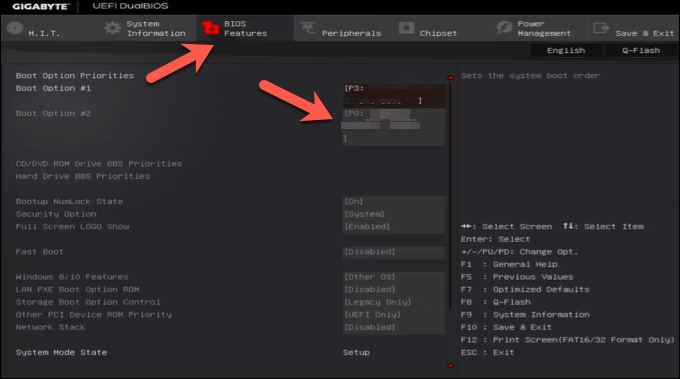
Task: Toggle the Fast Boot Disabled value
Action: tap(394, 252)
